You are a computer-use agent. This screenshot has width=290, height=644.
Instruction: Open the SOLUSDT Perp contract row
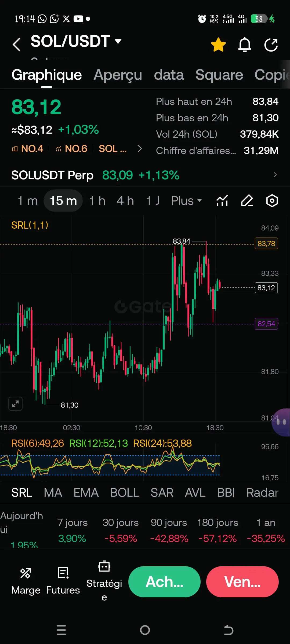[145, 175]
